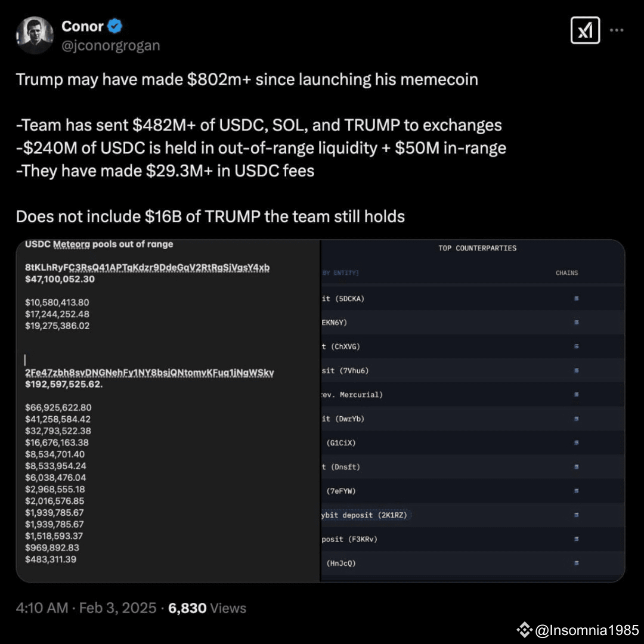Click the chain icon next to (G1CiX)

tap(576, 442)
